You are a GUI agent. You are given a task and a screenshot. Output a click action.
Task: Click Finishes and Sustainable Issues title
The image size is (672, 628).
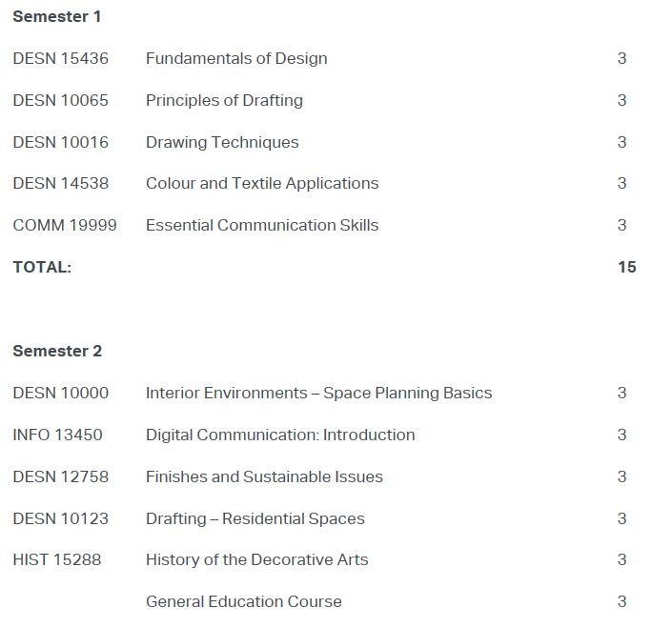264,476
